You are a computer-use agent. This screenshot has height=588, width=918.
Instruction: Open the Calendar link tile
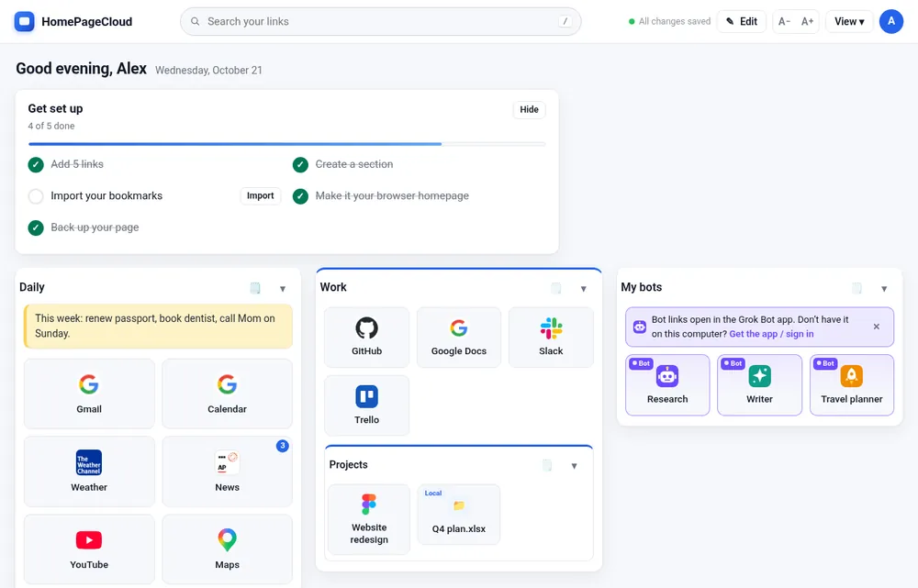tap(227, 394)
